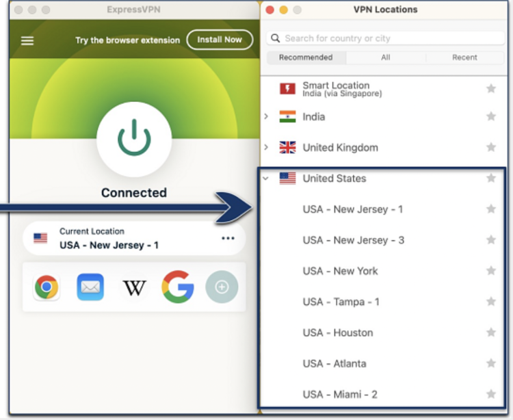
Task: Click the search field for country or city
Action: tap(385, 38)
